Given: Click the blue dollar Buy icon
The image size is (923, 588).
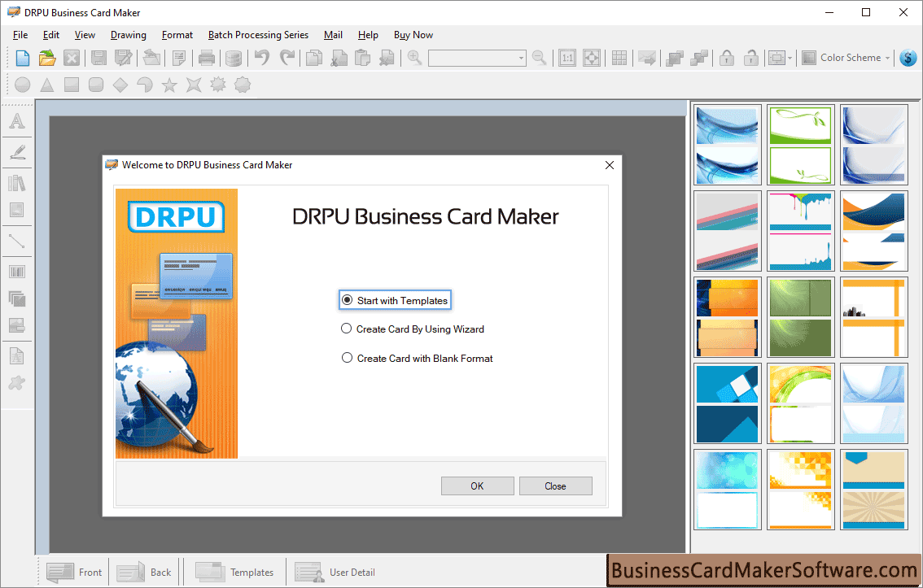Looking at the screenshot, I should tap(908, 58).
